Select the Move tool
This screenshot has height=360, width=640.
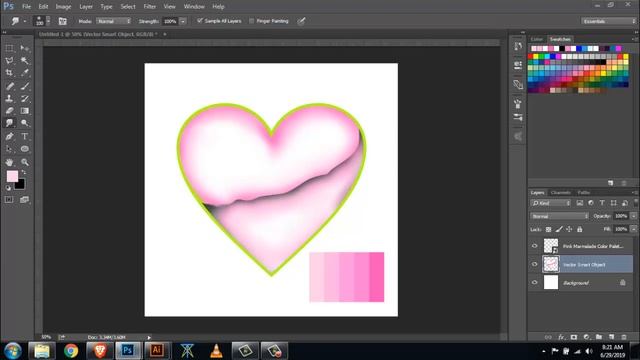pos(25,49)
